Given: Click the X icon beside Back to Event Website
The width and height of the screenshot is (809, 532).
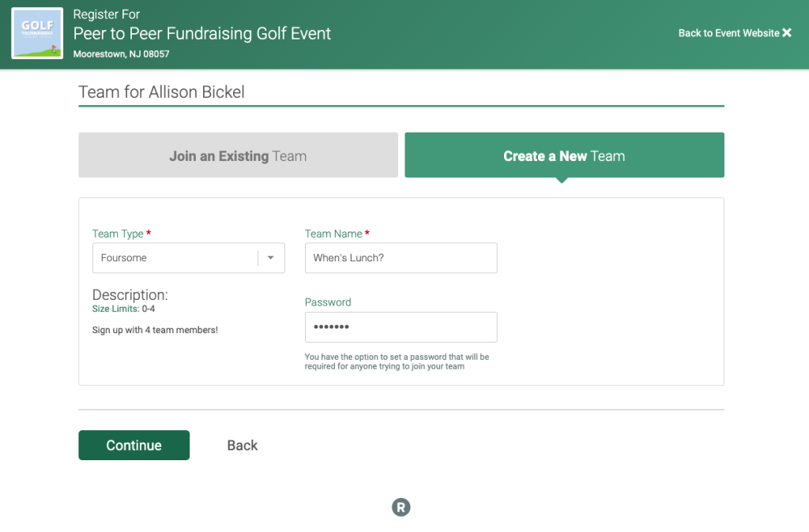Looking at the screenshot, I should tap(787, 33).
